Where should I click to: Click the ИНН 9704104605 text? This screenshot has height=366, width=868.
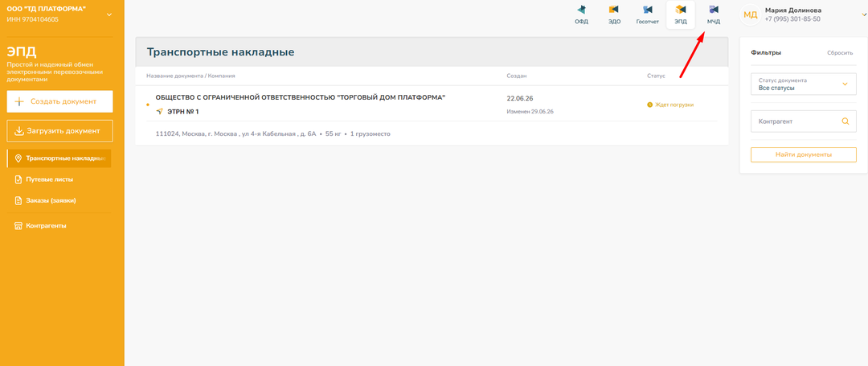[33, 19]
